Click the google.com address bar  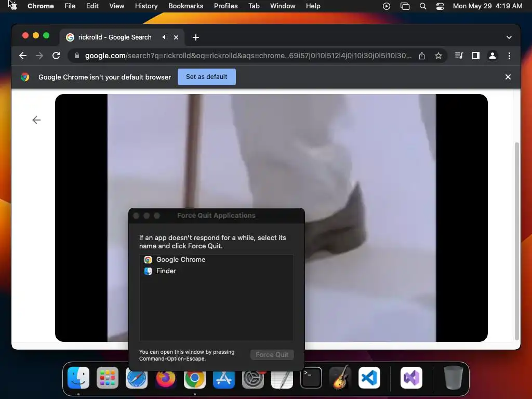click(248, 56)
